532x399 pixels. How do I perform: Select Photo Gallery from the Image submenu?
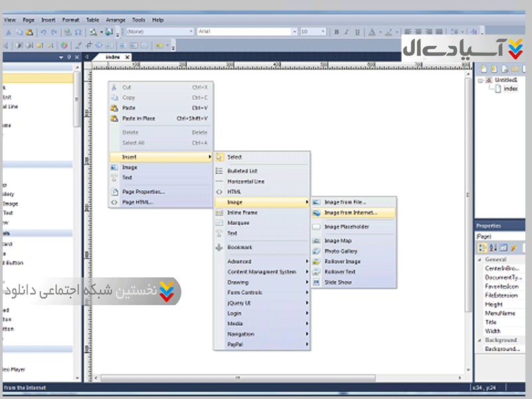(x=340, y=251)
